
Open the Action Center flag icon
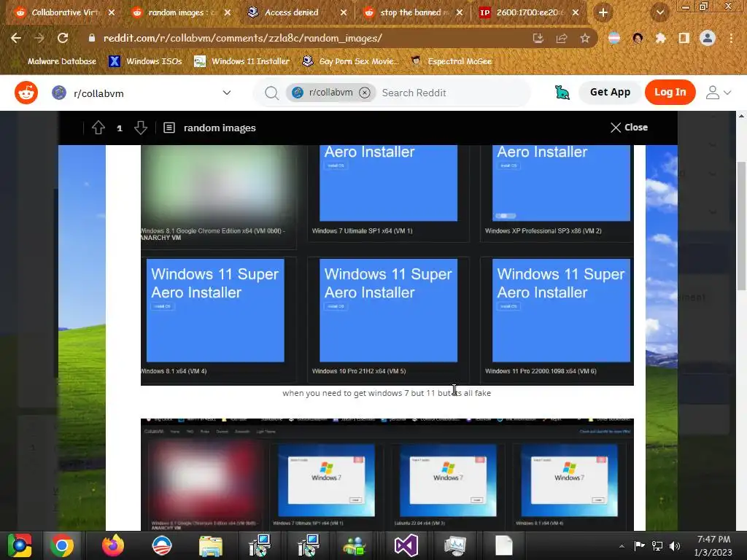click(639, 545)
